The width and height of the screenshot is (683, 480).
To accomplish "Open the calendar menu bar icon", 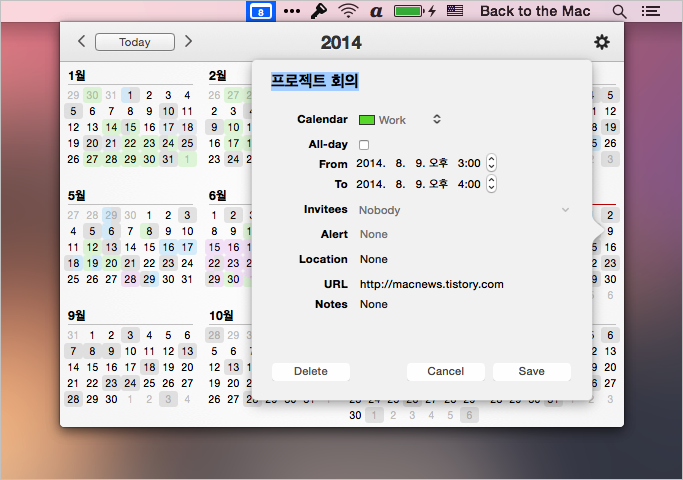I will point(260,11).
